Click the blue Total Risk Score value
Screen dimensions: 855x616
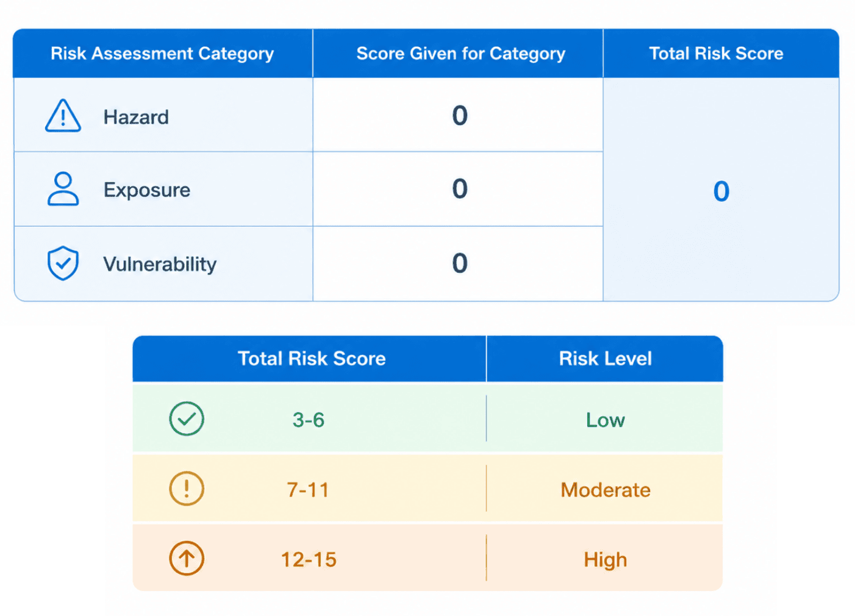[x=721, y=192]
